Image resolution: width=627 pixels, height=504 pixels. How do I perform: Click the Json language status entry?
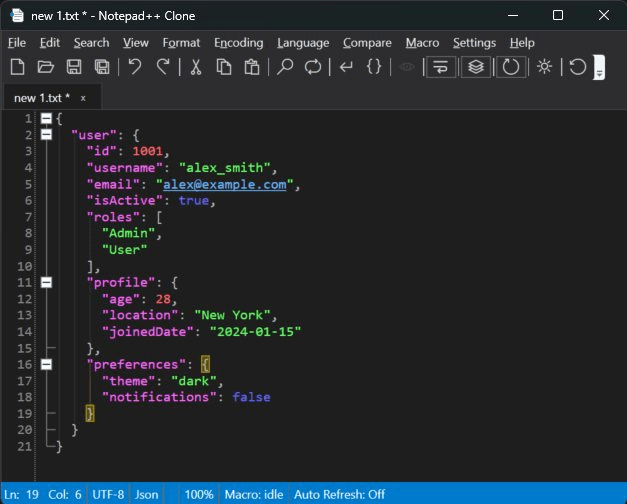coord(146,494)
